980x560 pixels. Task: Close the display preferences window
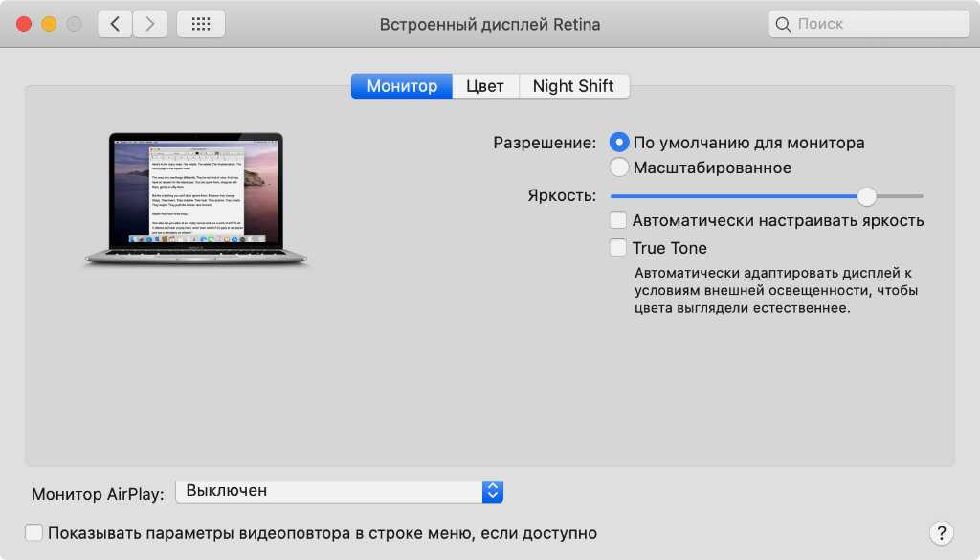(x=24, y=24)
